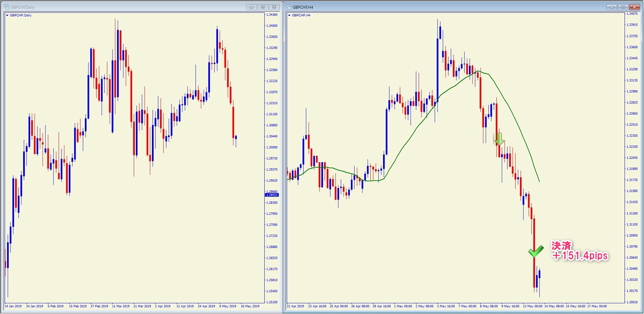Minimize the GBPCHF,Daily chart window
Image resolution: width=644 pixels, height=314 pixels.
click(251, 7)
